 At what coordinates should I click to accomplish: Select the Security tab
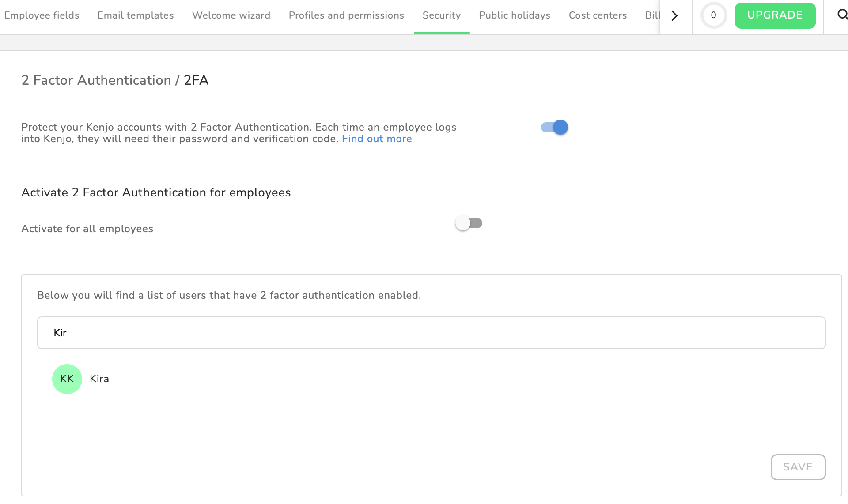[441, 15]
